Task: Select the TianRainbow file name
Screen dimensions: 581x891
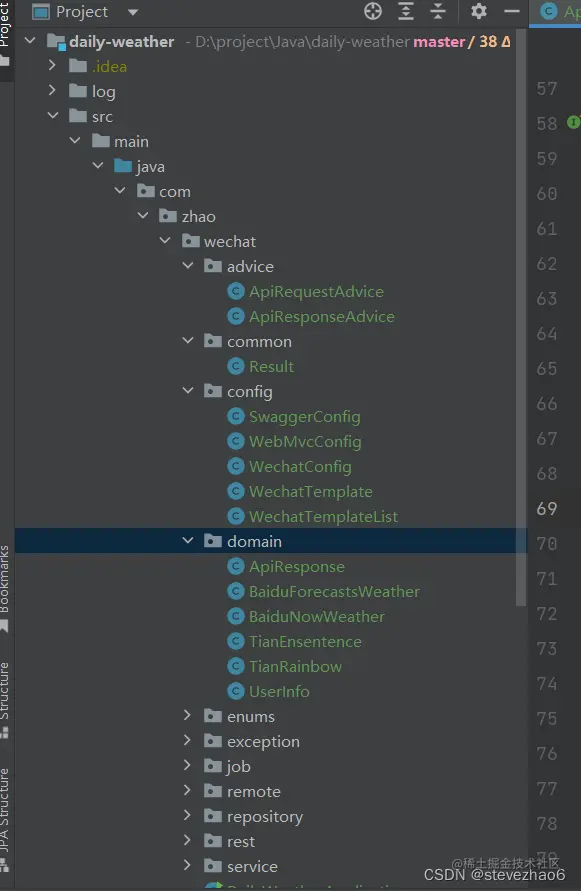Action: 296,667
